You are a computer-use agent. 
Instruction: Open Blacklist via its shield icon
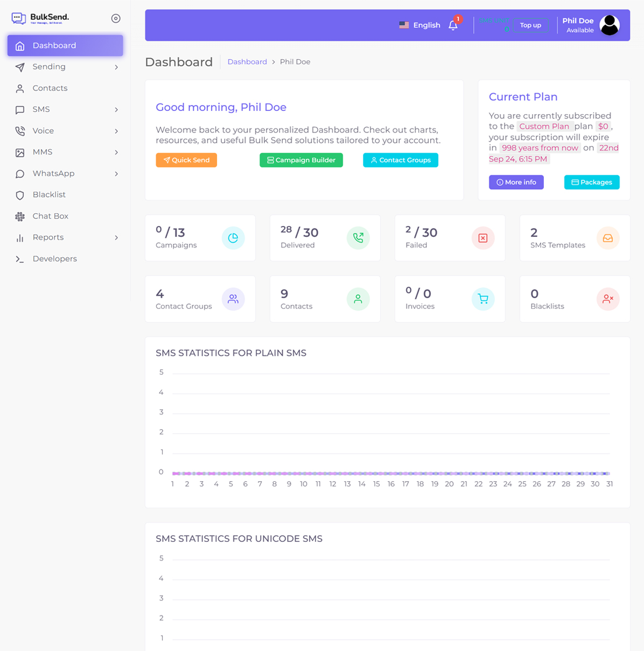20,194
